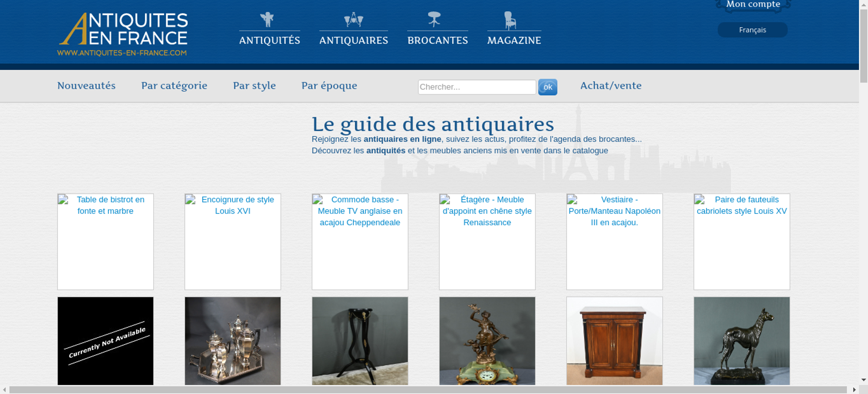Select the mahogany cabinet thumbnail
Image resolution: width=868 pixels, height=394 pixels.
tap(614, 341)
